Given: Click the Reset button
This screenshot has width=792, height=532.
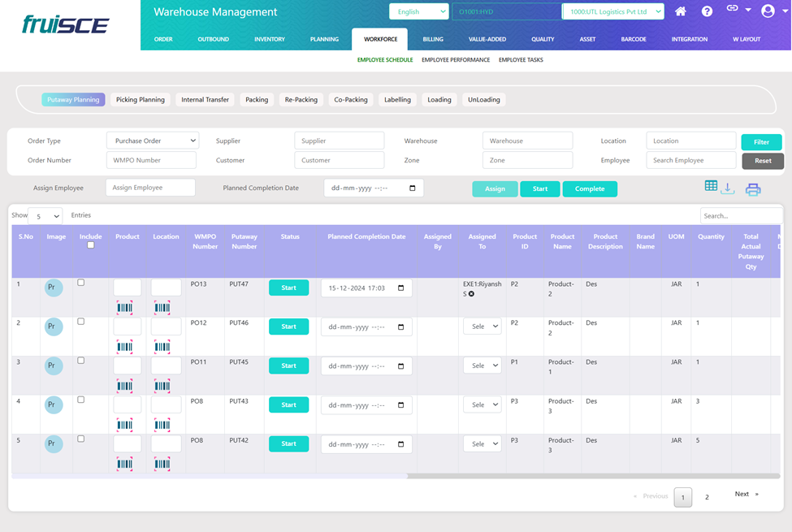Looking at the screenshot, I should pos(762,161).
